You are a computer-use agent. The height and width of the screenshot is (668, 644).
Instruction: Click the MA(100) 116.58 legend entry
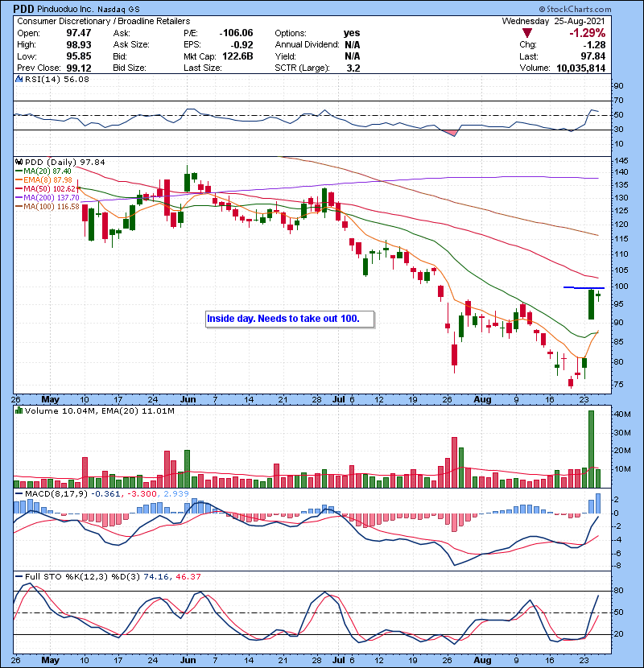47,207
